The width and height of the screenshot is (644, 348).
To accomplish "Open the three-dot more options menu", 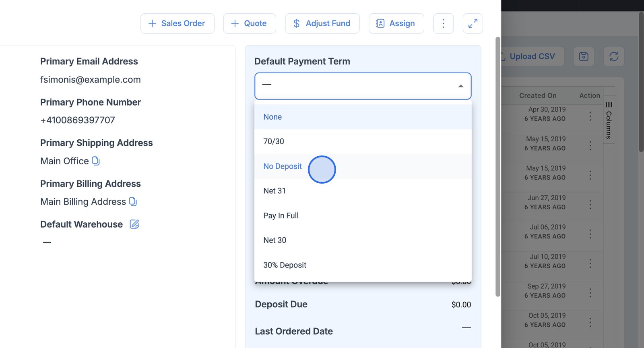I will [443, 23].
